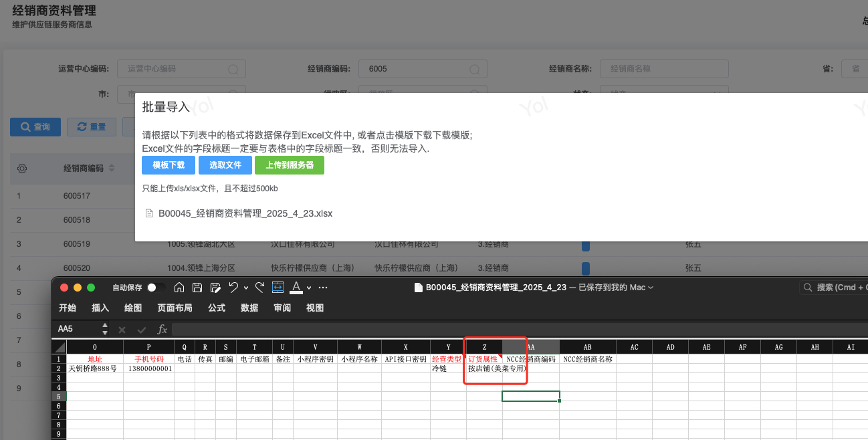
Task: Click the Home icon in Excel toolbar
Action: pyautogui.click(x=179, y=288)
